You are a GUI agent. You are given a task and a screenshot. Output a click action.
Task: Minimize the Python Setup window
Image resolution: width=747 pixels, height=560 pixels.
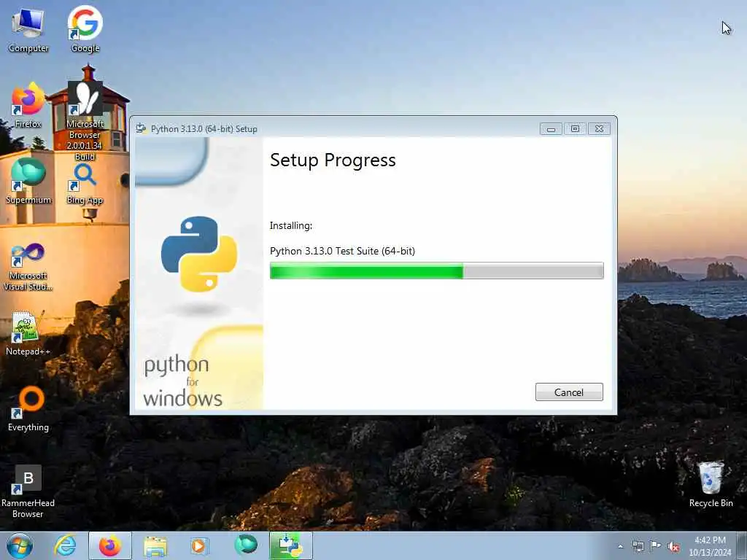point(551,128)
